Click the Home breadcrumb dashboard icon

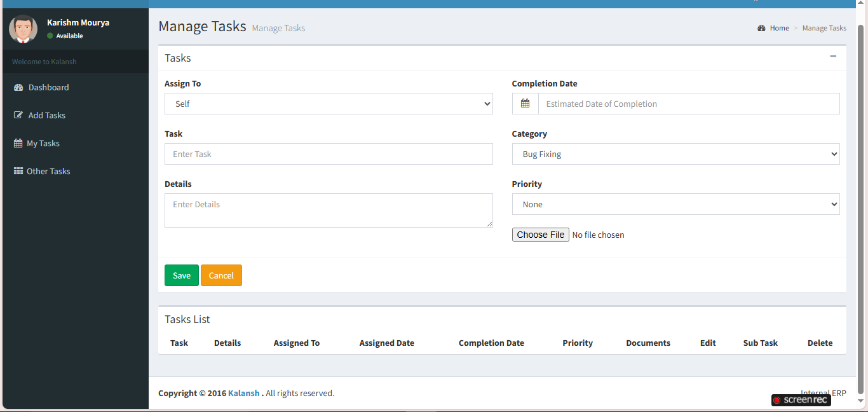[x=761, y=28]
